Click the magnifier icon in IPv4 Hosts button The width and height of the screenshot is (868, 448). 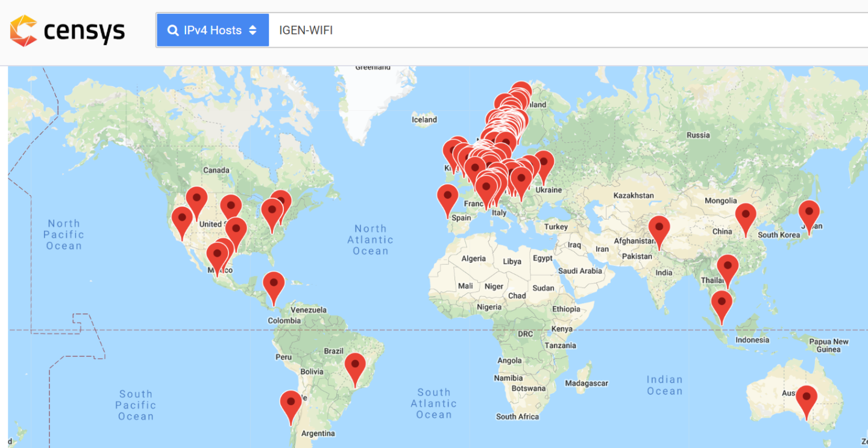[x=173, y=30]
